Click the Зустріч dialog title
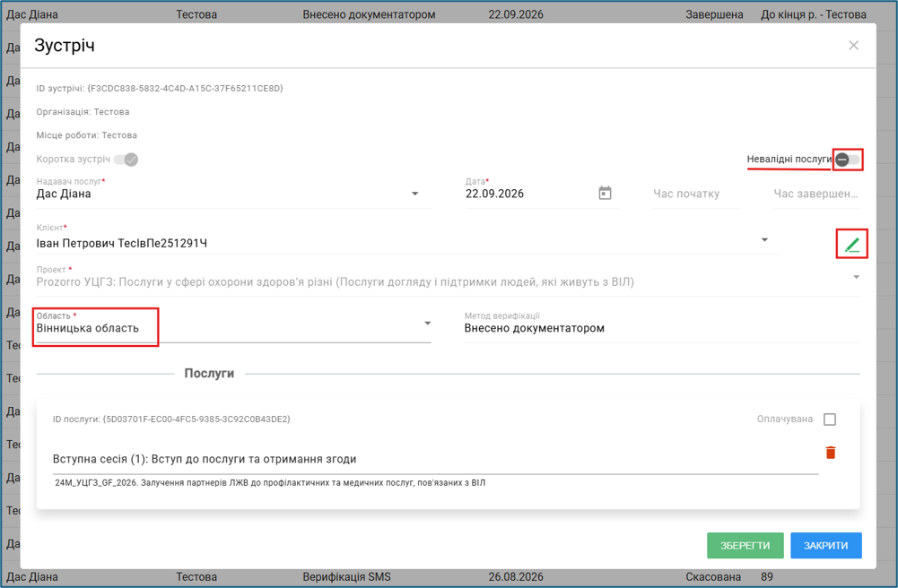The width and height of the screenshot is (898, 588). click(65, 45)
